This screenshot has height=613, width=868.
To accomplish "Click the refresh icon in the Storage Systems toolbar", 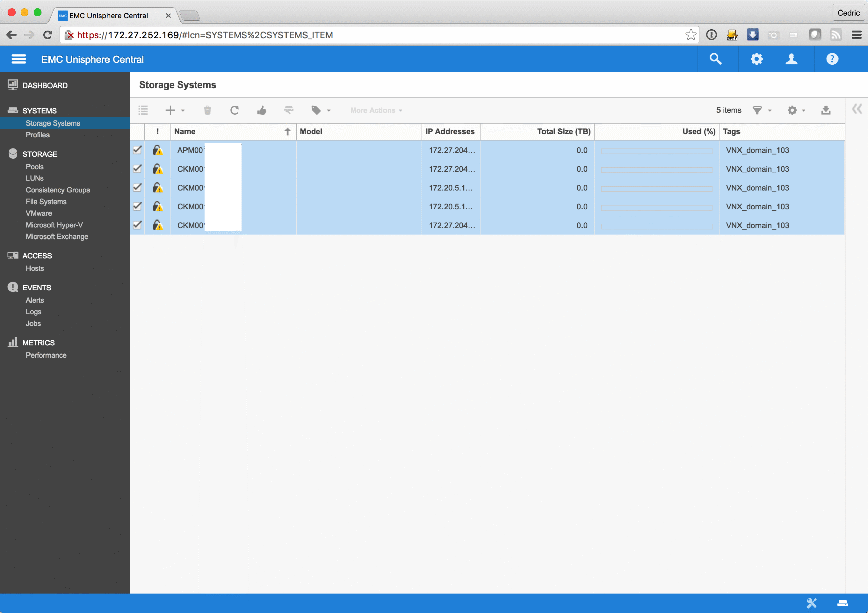I will 234,110.
